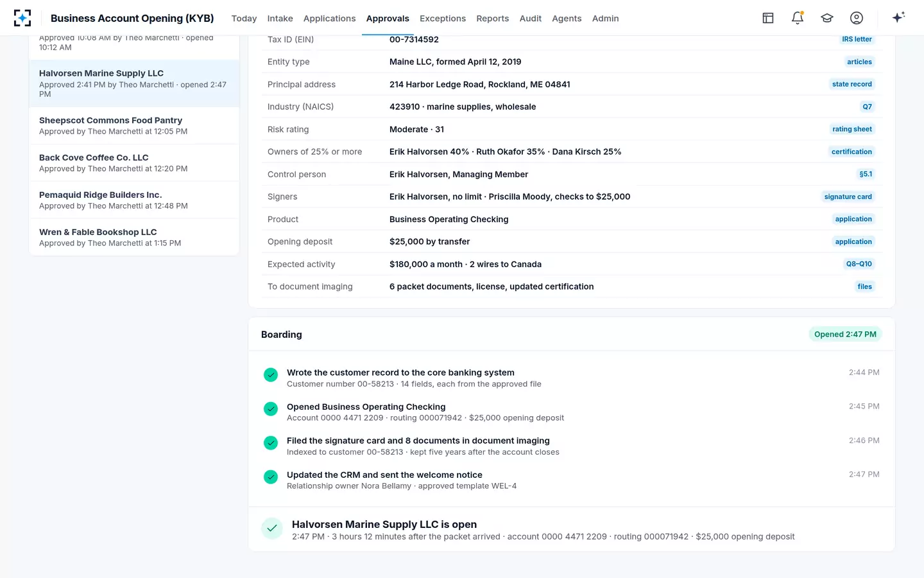Click the Business Account Opening (KYB) title

pos(132,19)
